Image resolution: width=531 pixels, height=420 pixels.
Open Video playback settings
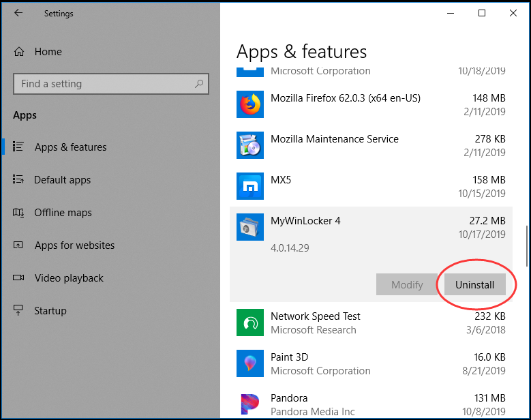69,278
